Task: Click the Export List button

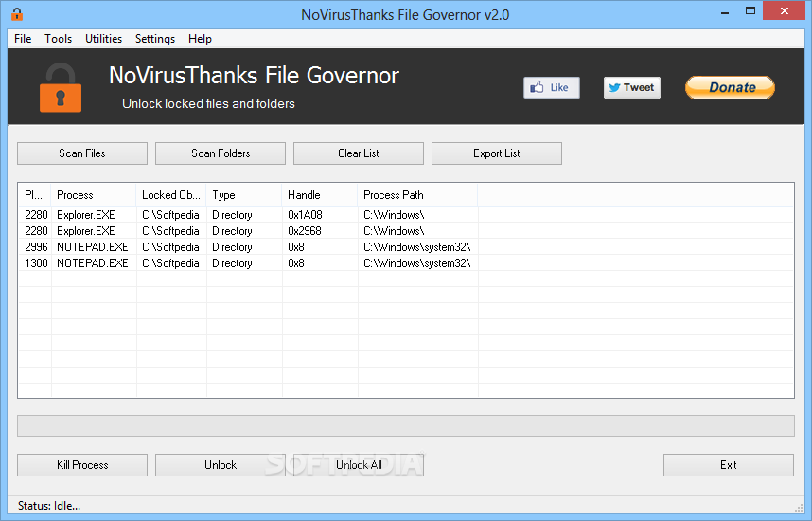Action: click(x=497, y=153)
